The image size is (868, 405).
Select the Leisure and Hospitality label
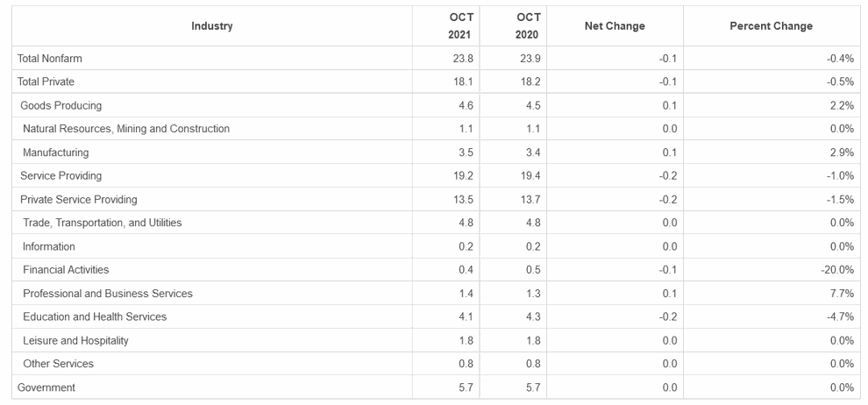pos(75,340)
